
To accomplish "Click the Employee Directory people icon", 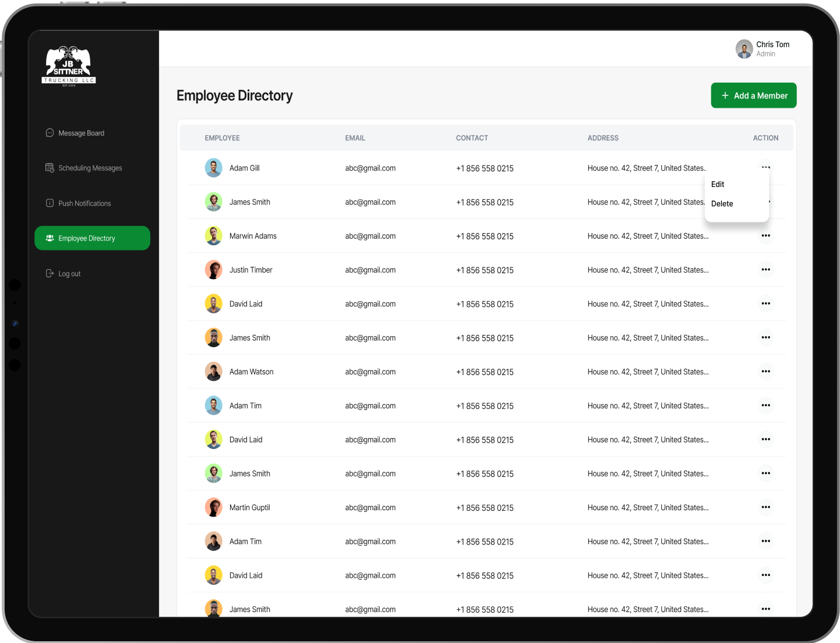I will [x=50, y=238].
